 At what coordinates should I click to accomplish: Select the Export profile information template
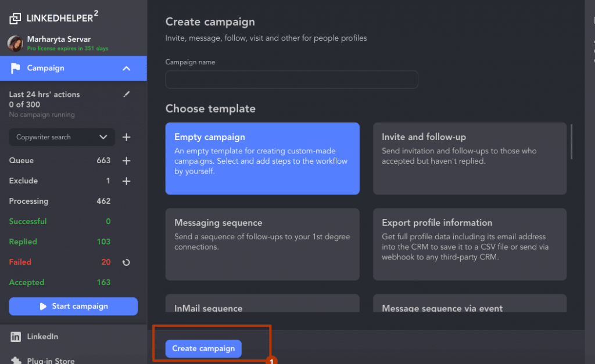click(x=469, y=244)
